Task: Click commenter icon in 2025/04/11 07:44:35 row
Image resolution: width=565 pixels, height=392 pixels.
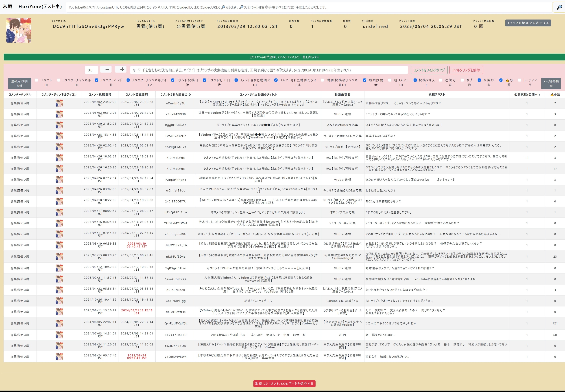Action: [x=59, y=234]
